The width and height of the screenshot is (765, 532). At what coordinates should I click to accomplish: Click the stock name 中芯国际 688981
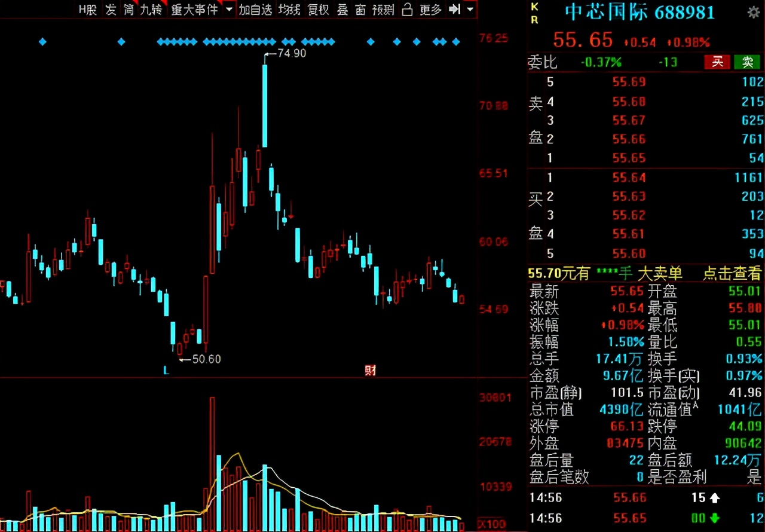639,12
